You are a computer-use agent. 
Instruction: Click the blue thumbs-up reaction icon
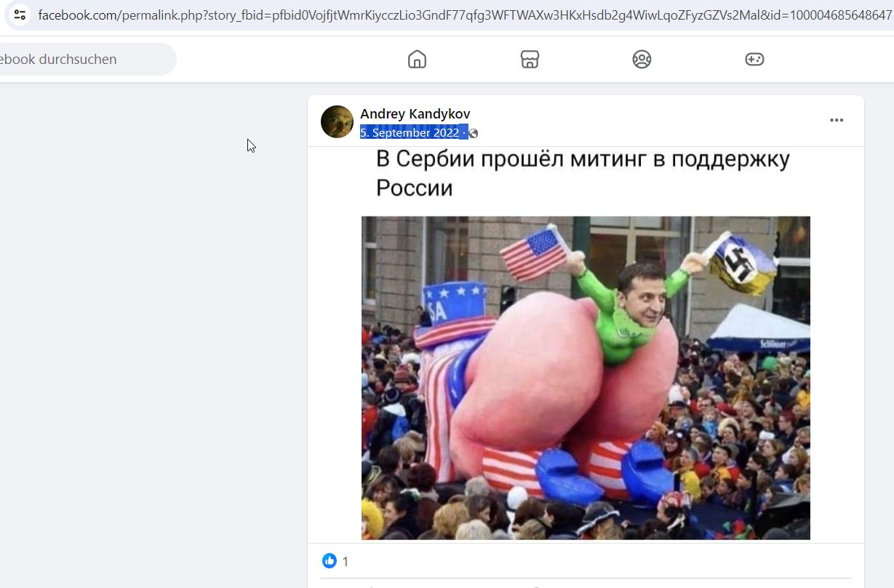(x=330, y=560)
